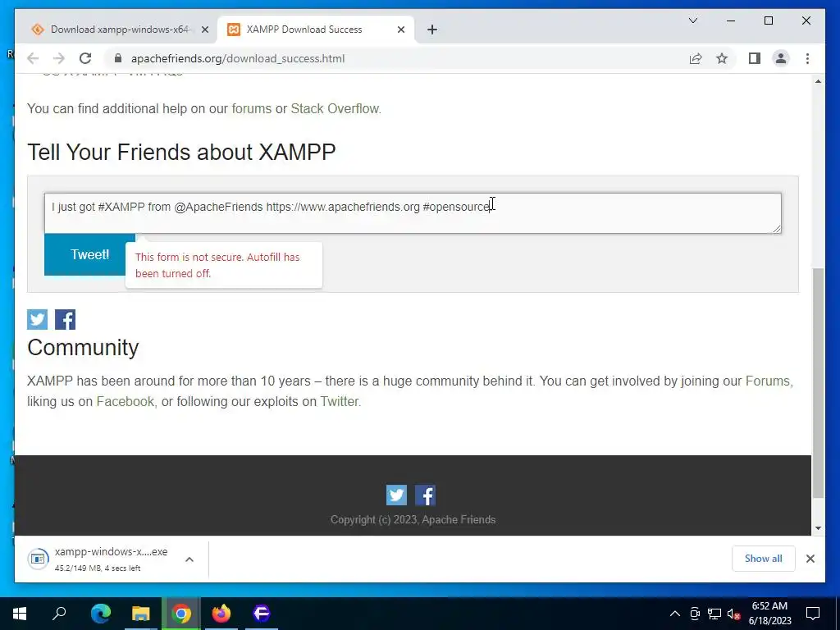Expand the download item options chevron
The height and width of the screenshot is (630, 840).
[x=189, y=559]
